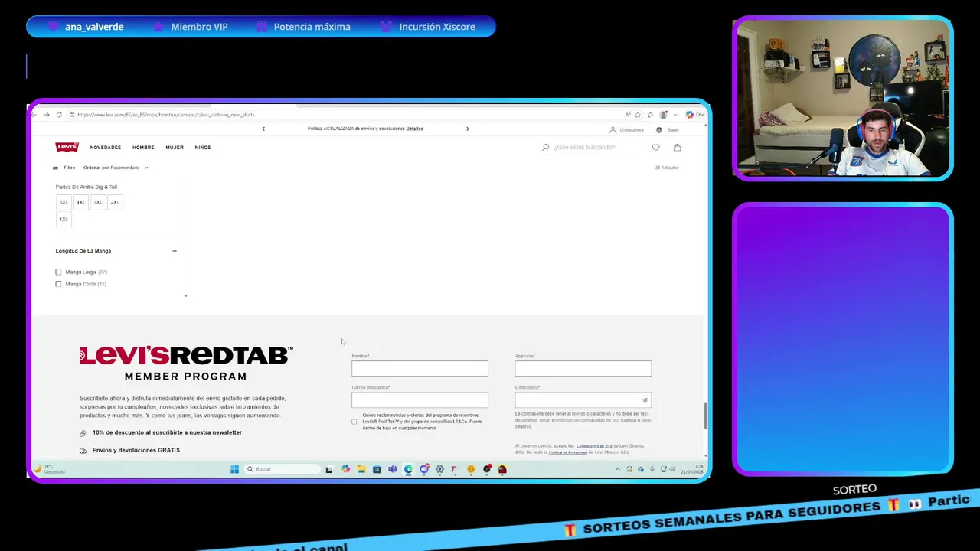980x551 pixels.
Task: Open the Condiciones de Uso link
Action: tap(594, 446)
